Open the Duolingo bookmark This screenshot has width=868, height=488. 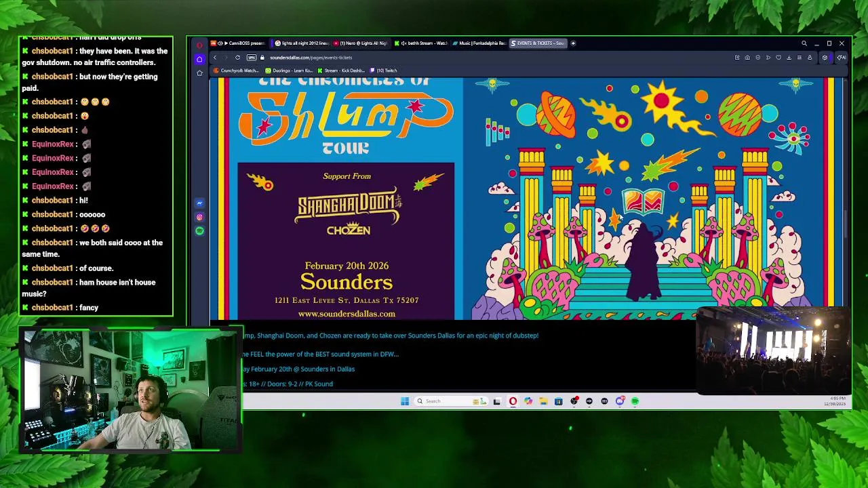[289, 70]
